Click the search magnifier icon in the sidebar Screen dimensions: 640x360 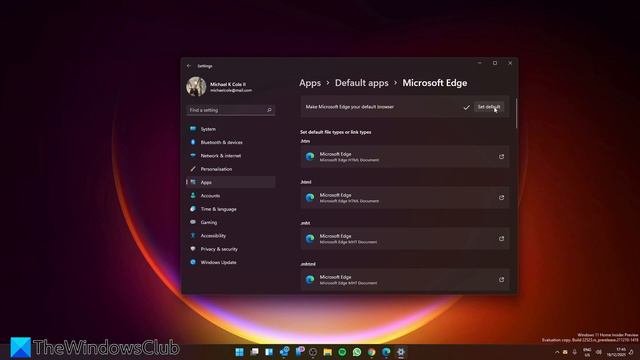point(269,110)
